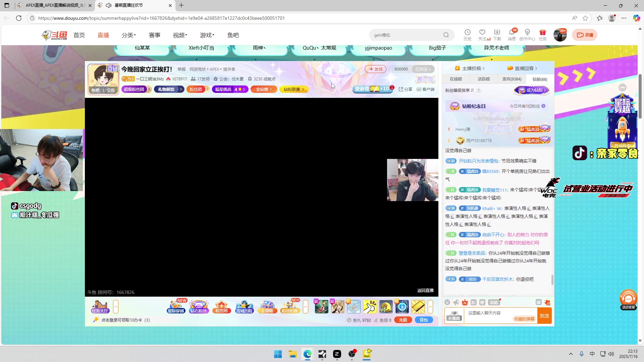The height and width of the screenshot is (362, 644).
Task: Select the gold ticket gift icon
Action: pyautogui.click(x=418, y=307)
